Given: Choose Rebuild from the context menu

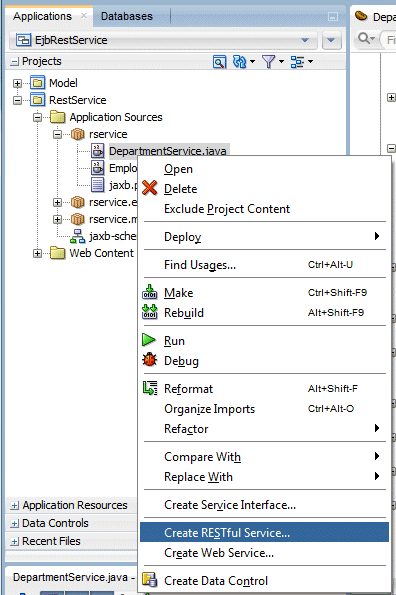Looking at the screenshot, I should pos(265,313).
